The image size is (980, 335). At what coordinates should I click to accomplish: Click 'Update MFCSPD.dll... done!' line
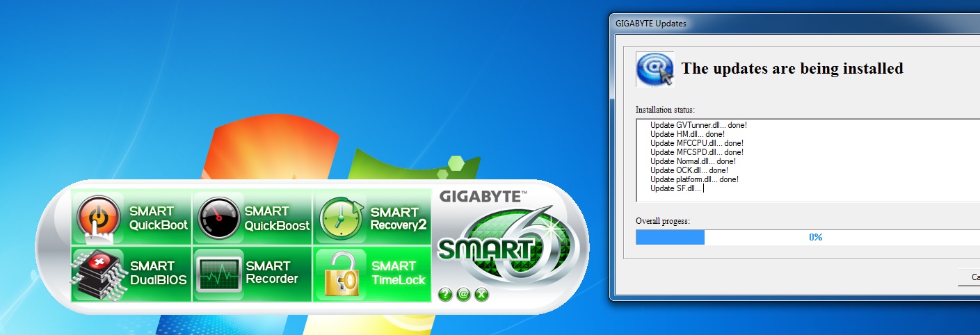tap(697, 152)
